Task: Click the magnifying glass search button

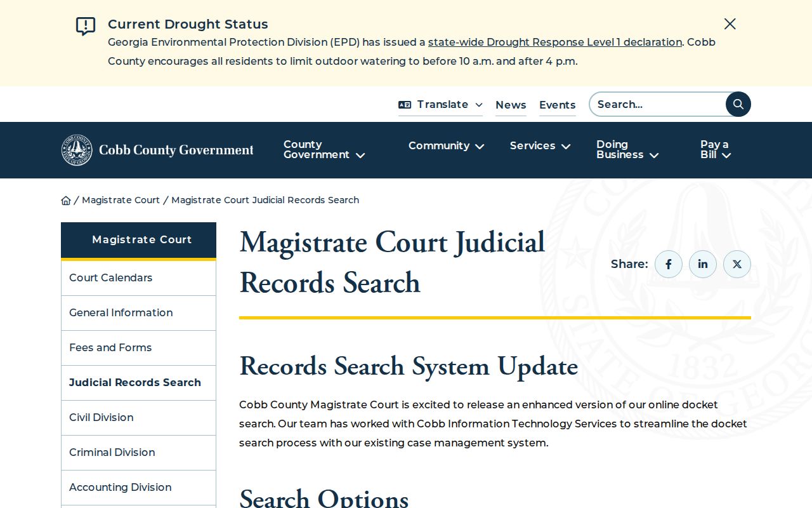Action: (738, 104)
